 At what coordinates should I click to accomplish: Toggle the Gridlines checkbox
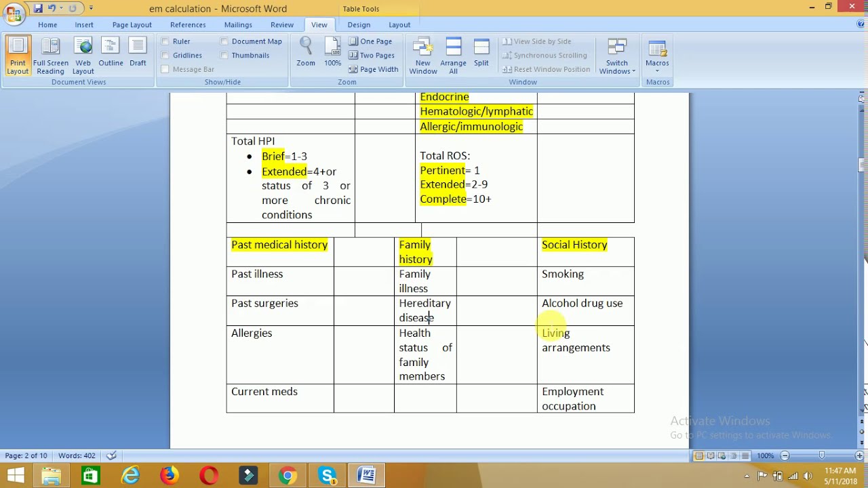pyautogui.click(x=165, y=56)
